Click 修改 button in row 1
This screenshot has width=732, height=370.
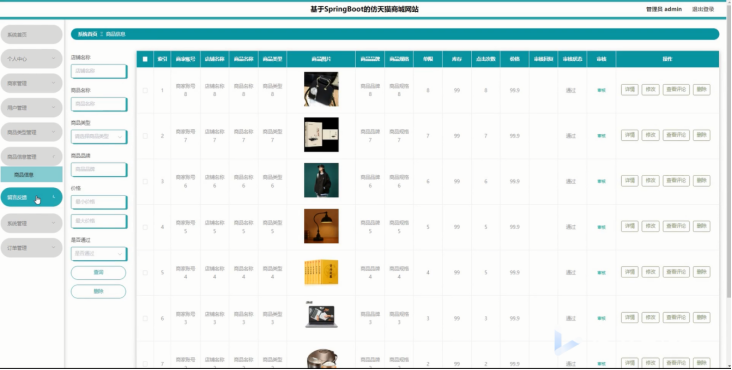(x=650, y=90)
